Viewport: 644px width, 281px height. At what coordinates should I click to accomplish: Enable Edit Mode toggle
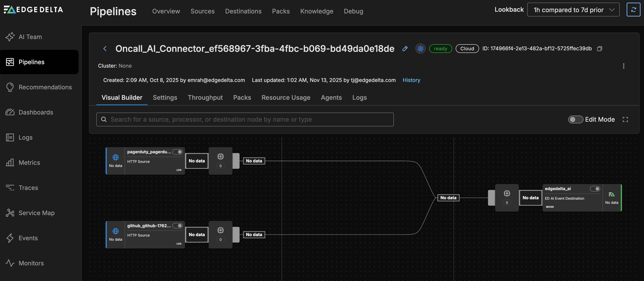[575, 120]
